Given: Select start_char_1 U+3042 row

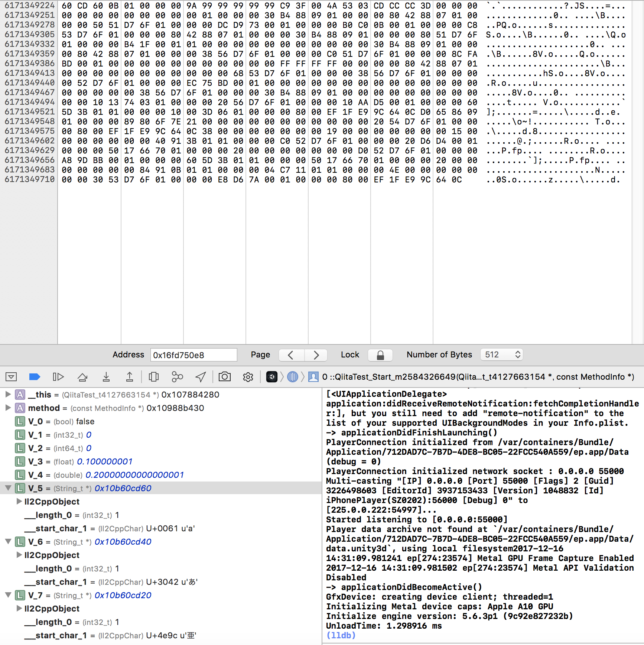Looking at the screenshot, I should tap(161, 582).
